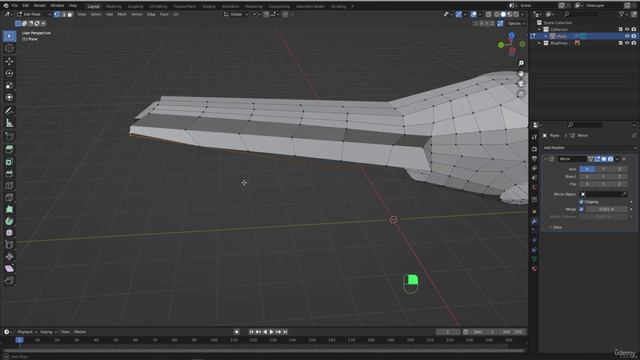Image resolution: width=640 pixels, height=360 pixels.
Task: Open the viewport Options dropdown
Action: (x=516, y=23)
